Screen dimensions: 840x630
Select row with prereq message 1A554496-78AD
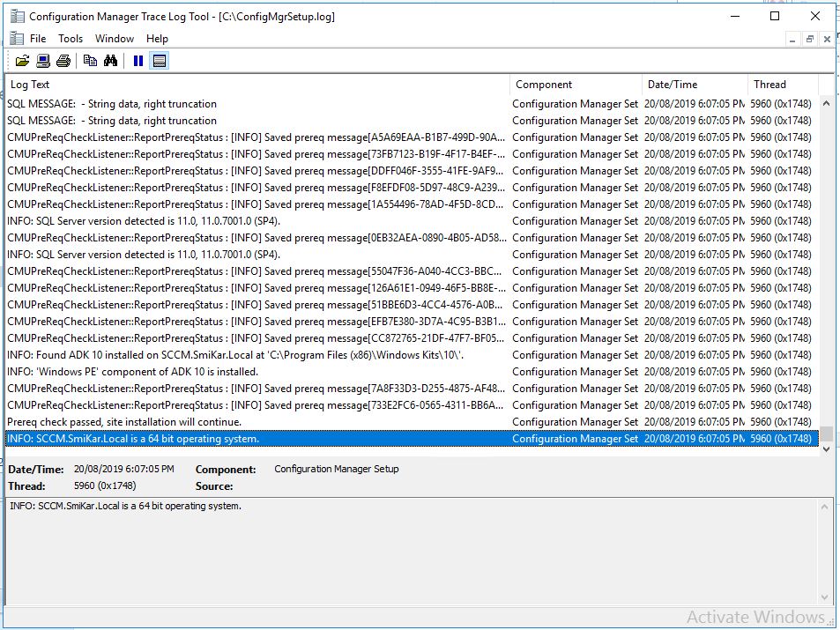click(x=412, y=204)
